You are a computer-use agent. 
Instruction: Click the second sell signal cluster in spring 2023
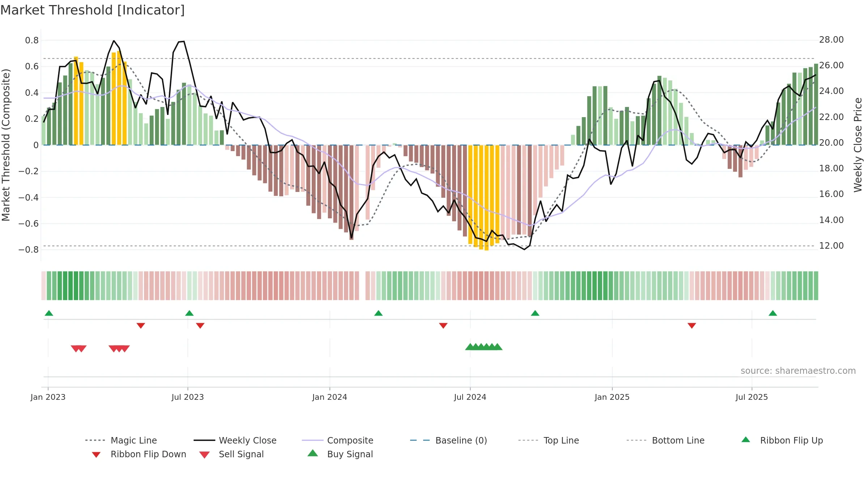click(119, 348)
